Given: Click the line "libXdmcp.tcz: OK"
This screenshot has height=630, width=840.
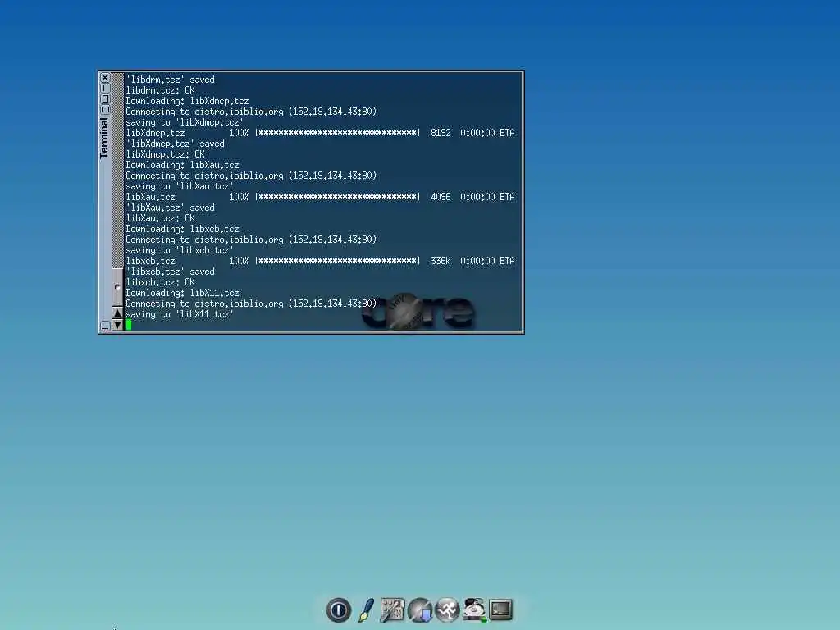Looking at the screenshot, I should [165, 154].
